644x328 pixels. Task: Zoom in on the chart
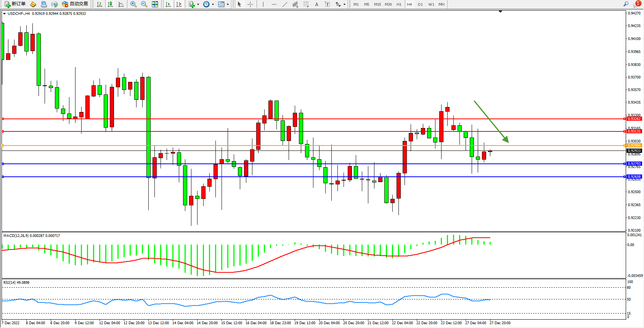tap(133, 4)
